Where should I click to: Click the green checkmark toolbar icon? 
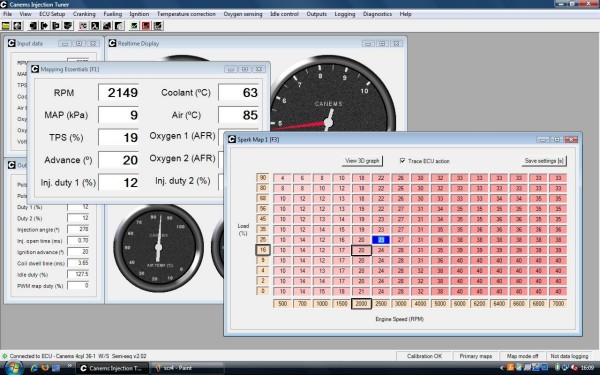[x=134, y=26]
